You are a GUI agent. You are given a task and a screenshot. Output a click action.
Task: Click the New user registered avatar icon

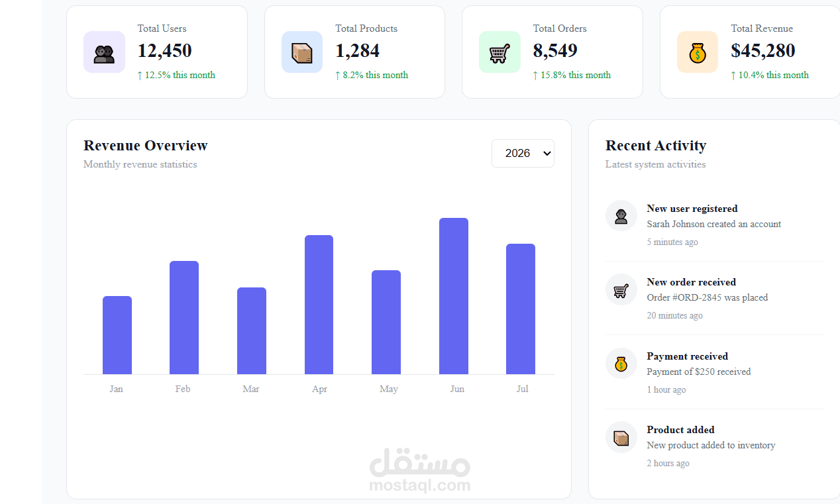coord(621,216)
